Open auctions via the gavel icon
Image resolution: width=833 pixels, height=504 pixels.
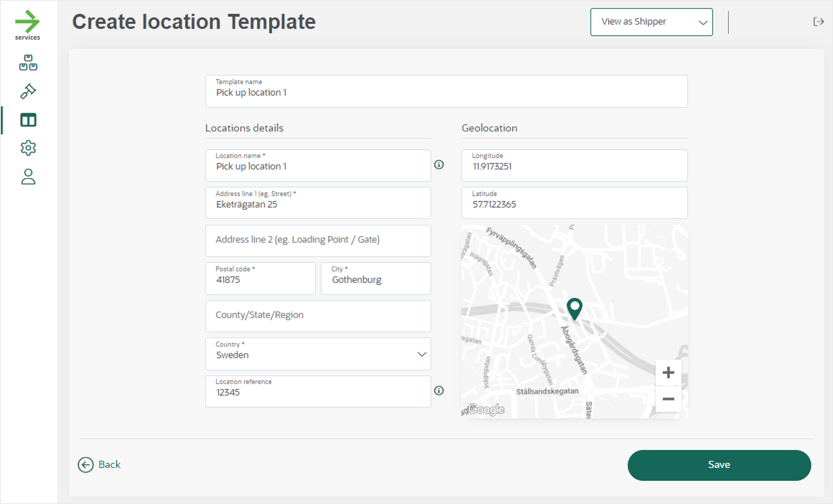28,91
